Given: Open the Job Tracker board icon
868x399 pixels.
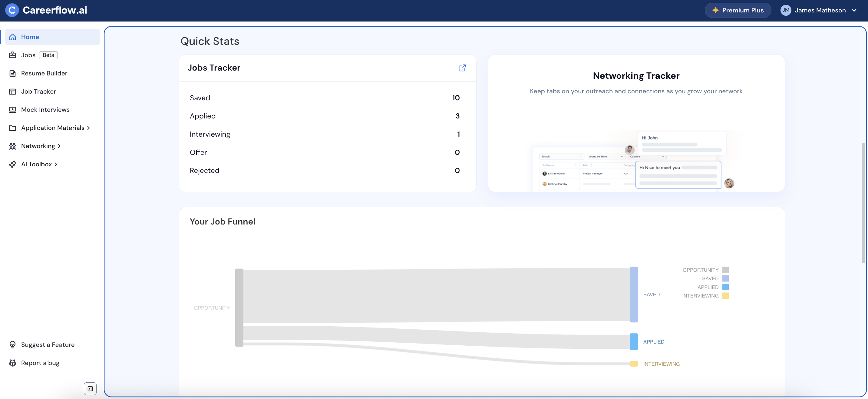Looking at the screenshot, I should coord(12,91).
